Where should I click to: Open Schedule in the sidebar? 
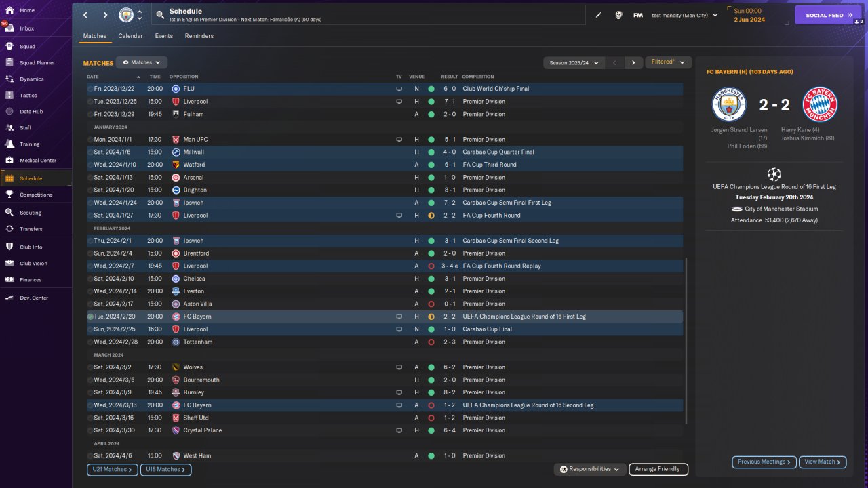coord(36,178)
